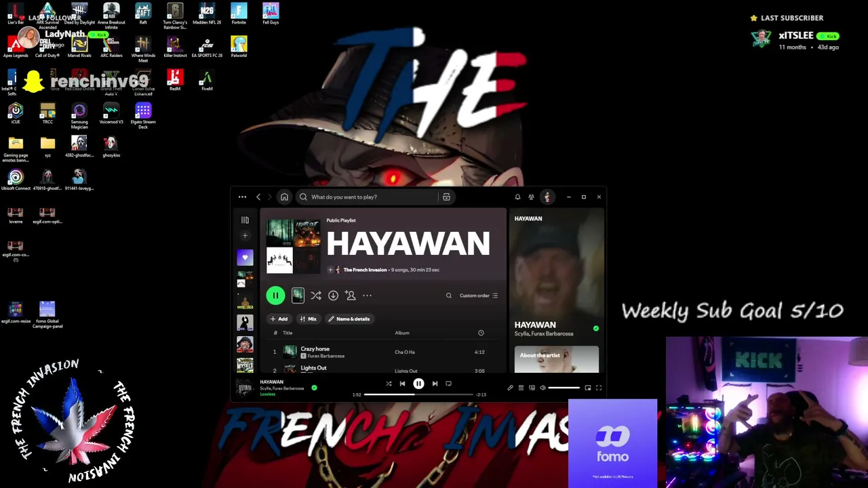This screenshot has width=868, height=488.
Task: Go back in Spotify navigation
Action: pos(258,197)
